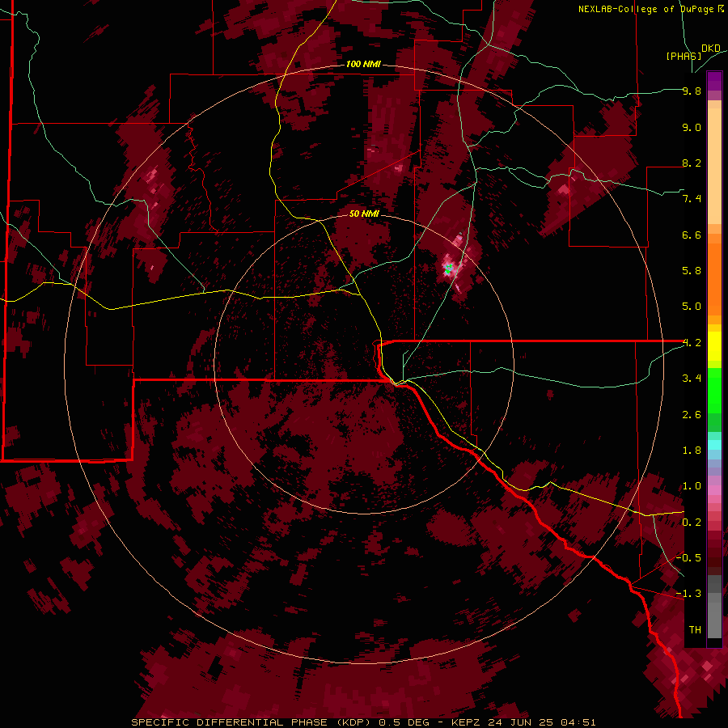Click the 5.0 scale value
The height and width of the screenshot is (728, 728).
(x=692, y=307)
